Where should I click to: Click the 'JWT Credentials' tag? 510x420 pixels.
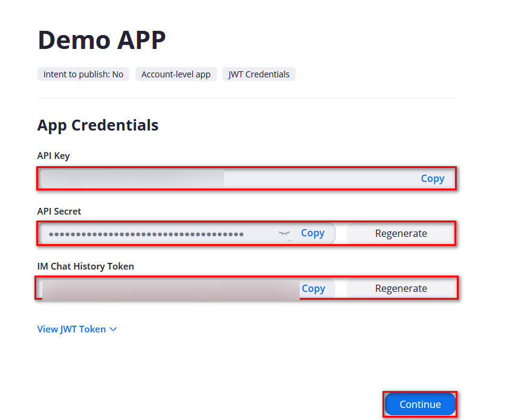tap(259, 74)
